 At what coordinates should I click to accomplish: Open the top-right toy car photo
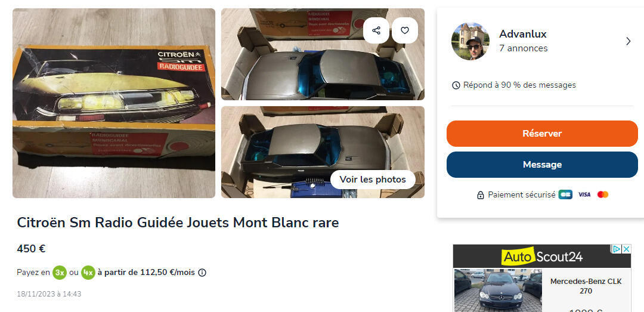[323, 54]
